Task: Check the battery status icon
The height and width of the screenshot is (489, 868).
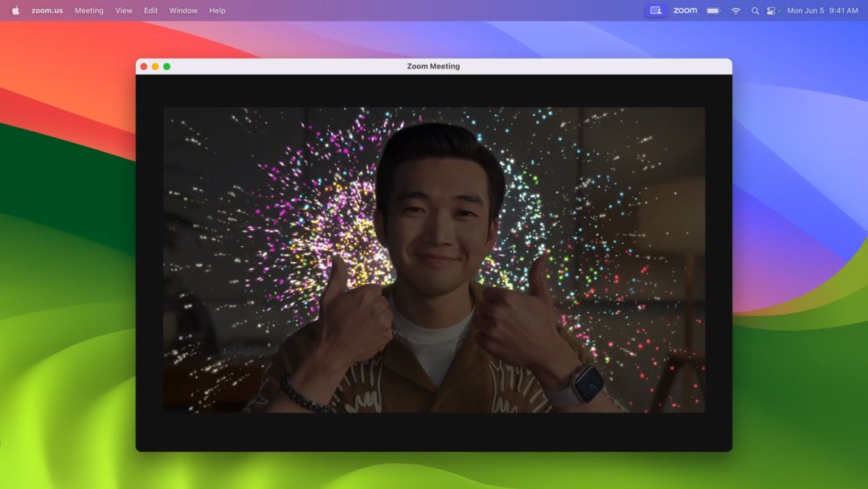Action: point(714,10)
